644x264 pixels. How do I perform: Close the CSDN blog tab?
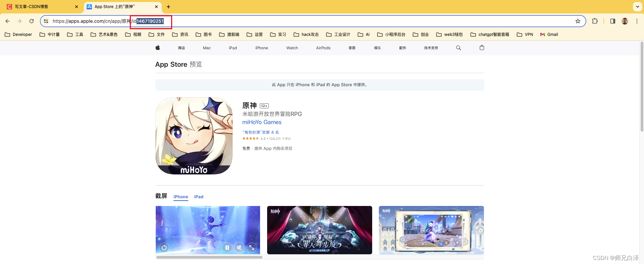pos(77,7)
